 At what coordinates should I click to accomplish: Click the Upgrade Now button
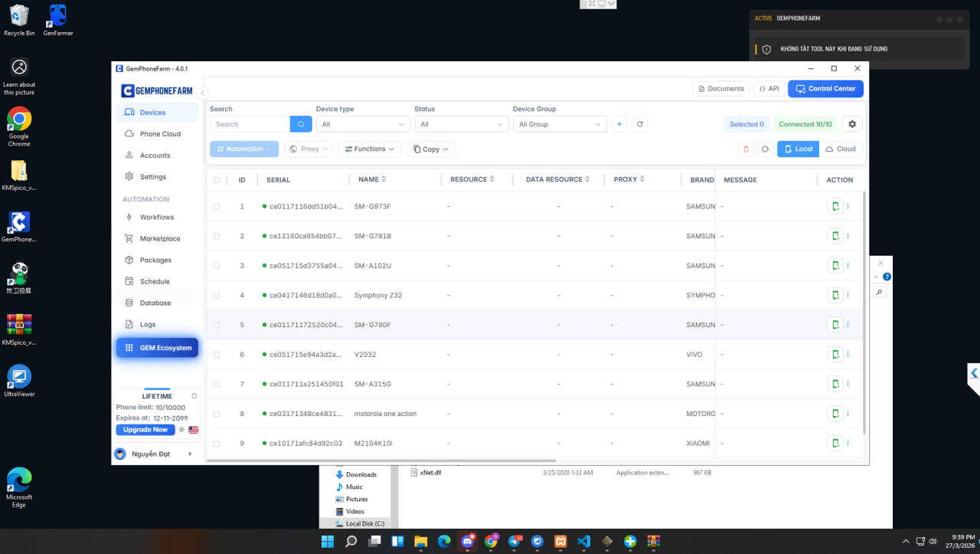point(145,430)
